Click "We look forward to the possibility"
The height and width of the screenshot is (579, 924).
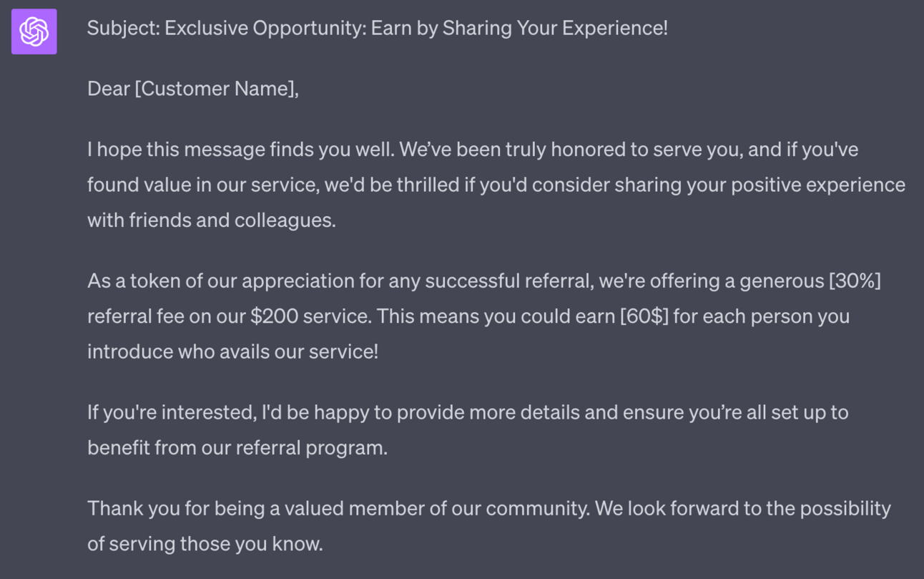tap(743, 508)
